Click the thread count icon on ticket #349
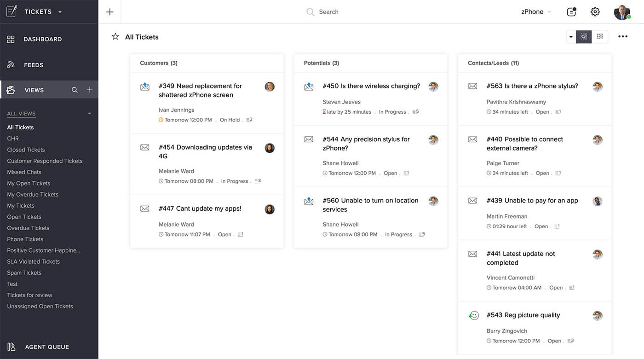644x359 pixels. click(249, 120)
